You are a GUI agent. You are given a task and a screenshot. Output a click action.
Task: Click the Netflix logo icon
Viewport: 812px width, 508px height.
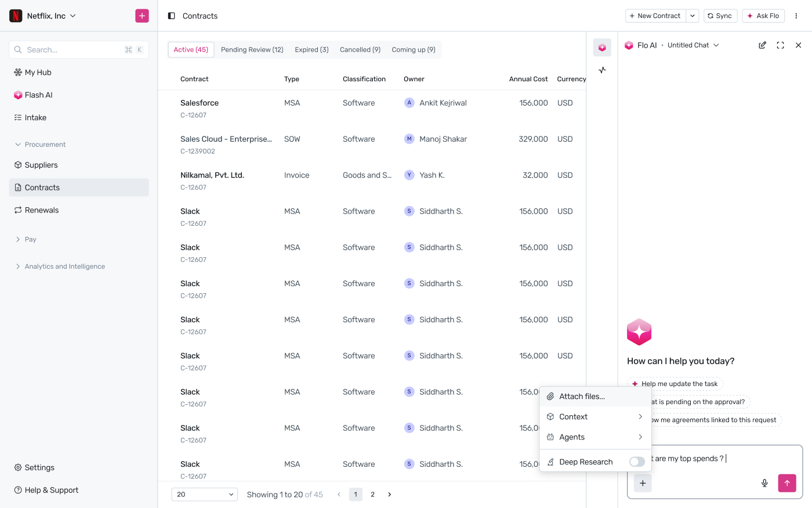16,16
